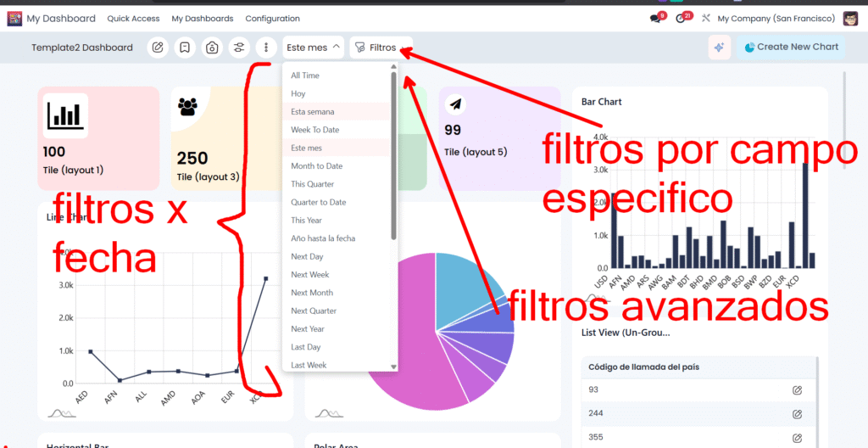Open the clock activities icon in navbar
The height and width of the screenshot is (448, 868).
(682, 19)
